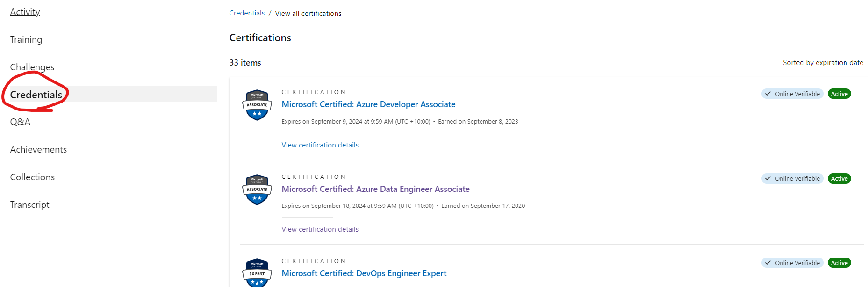View certification details for Azure Data Engineer Associate
The image size is (868, 287).
coord(320,229)
